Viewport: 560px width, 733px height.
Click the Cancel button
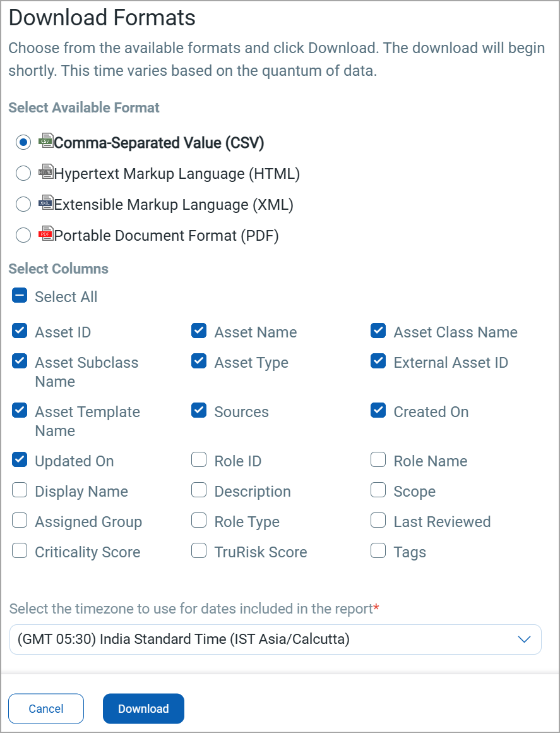click(x=46, y=708)
